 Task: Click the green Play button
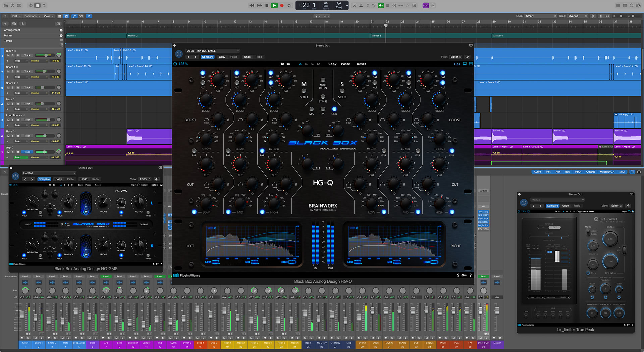274,5
